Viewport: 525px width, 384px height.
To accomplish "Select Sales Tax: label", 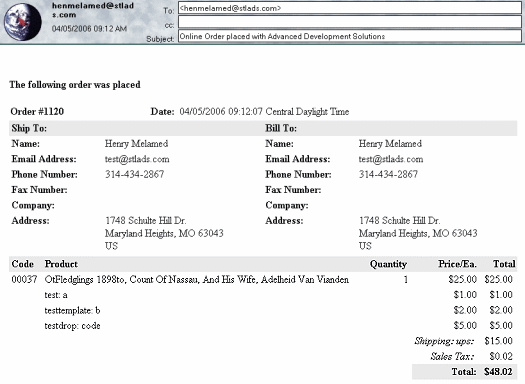I will click(x=452, y=357).
